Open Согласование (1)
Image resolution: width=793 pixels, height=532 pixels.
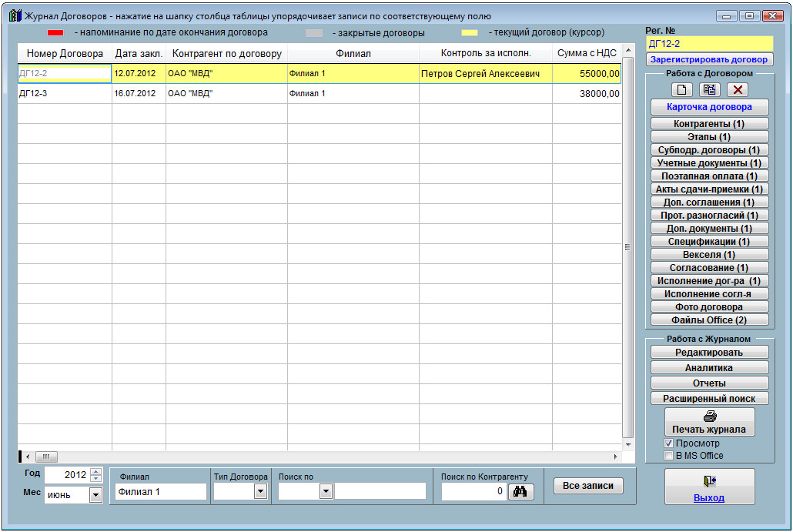point(709,268)
